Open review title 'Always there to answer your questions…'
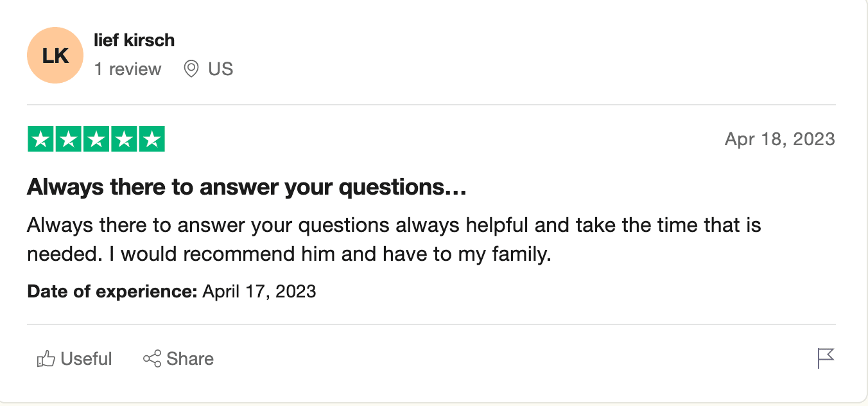The image size is (868, 406). [x=247, y=188]
